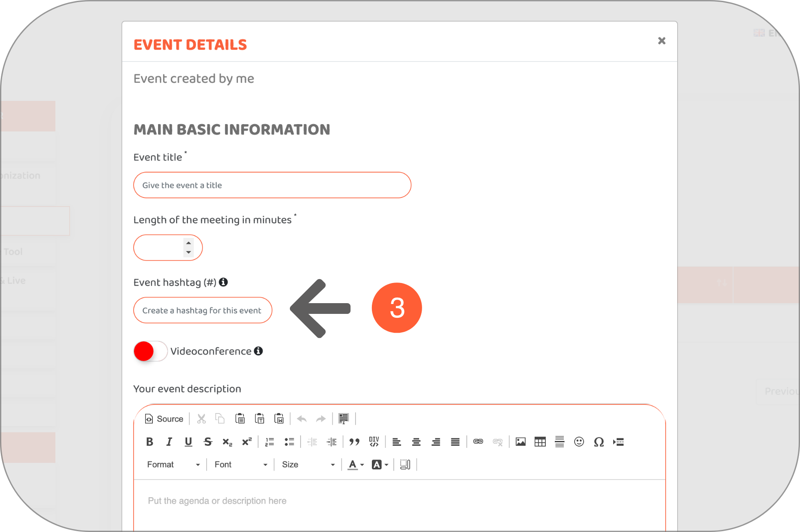Open the Font dropdown
This screenshot has width=800, height=532.
pyautogui.click(x=241, y=465)
